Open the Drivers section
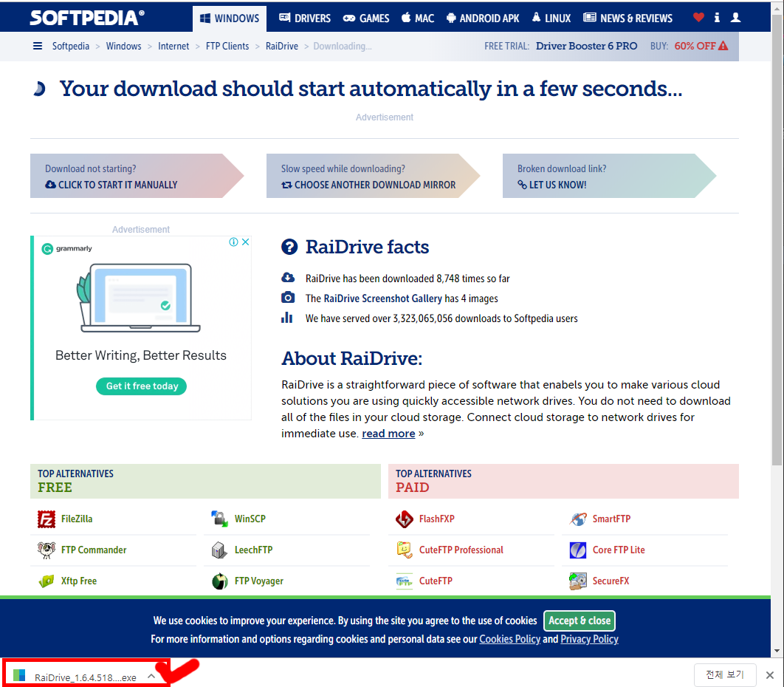 pos(304,18)
